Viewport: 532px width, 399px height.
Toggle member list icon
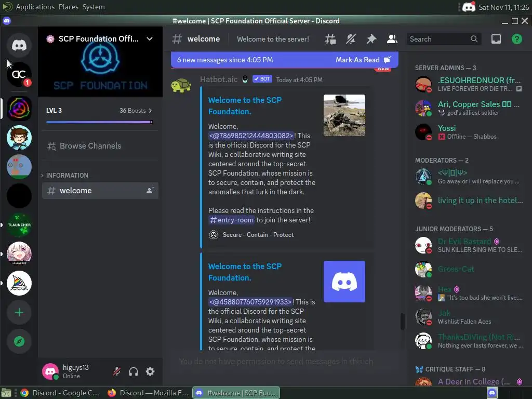[392, 39]
